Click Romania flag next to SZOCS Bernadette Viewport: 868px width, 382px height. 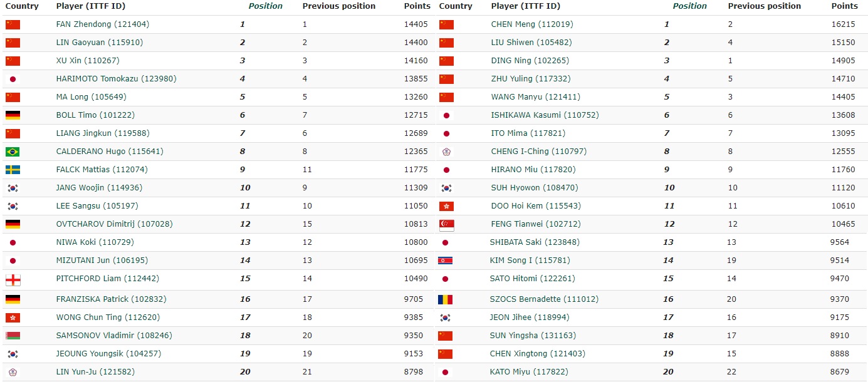point(446,299)
